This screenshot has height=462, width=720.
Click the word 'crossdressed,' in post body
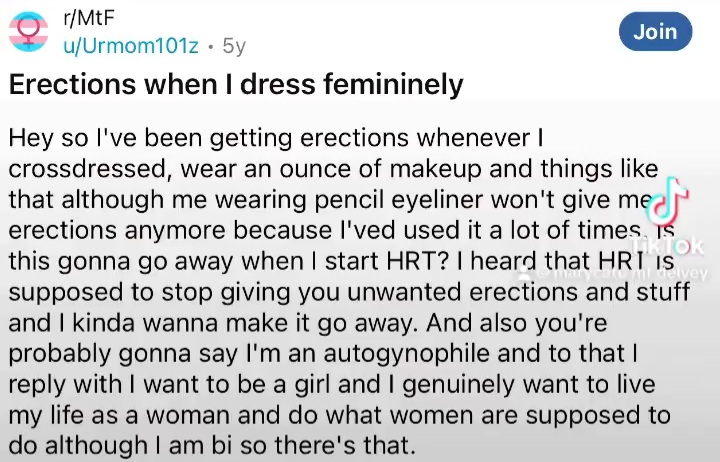click(90, 169)
